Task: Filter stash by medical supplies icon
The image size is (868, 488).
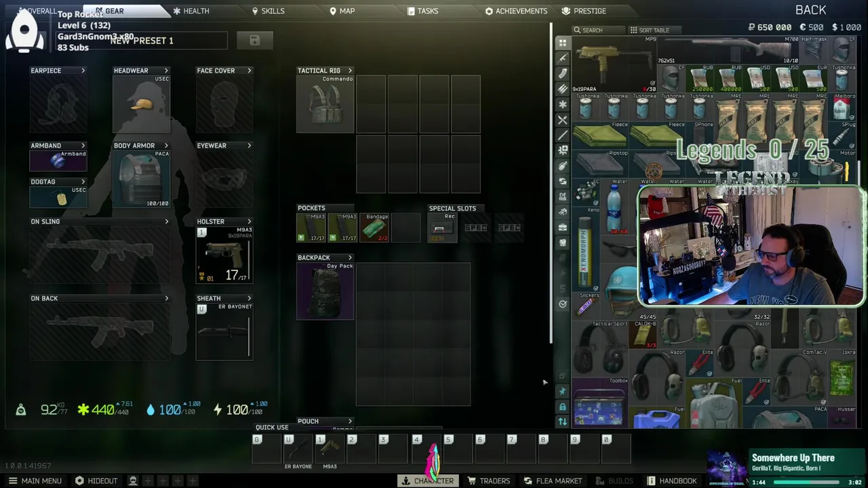Action: point(563,104)
